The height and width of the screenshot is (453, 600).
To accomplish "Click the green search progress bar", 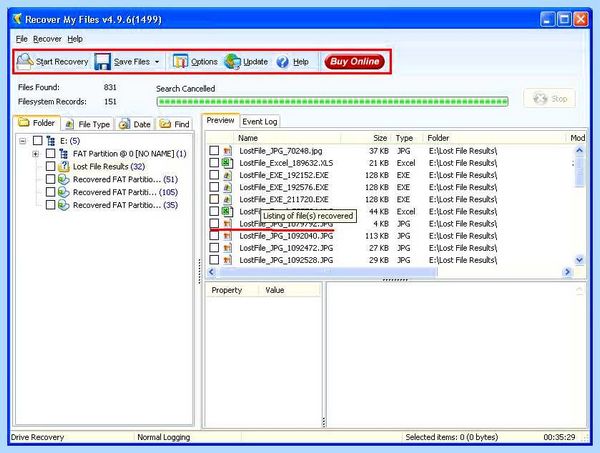I will click(x=332, y=101).
